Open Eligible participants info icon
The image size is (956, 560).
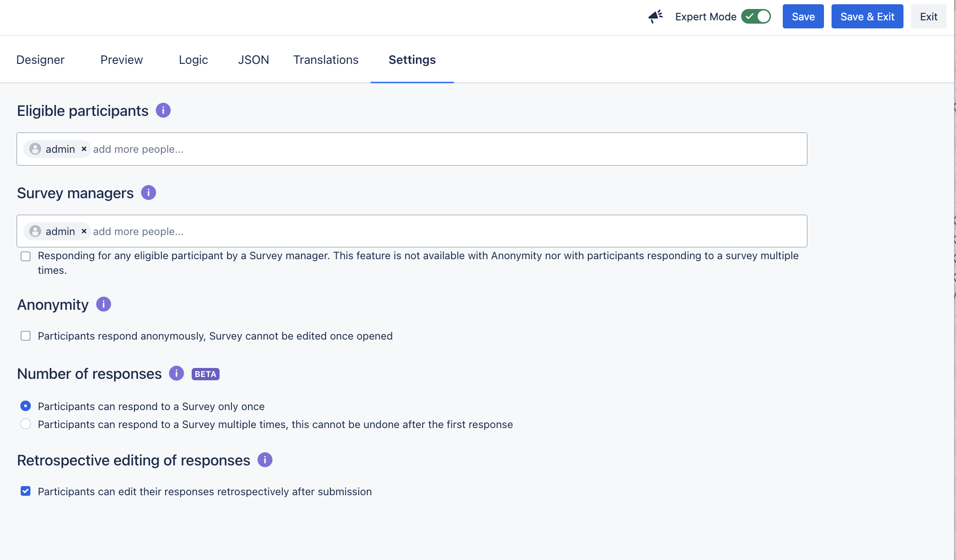coord(163,110)
